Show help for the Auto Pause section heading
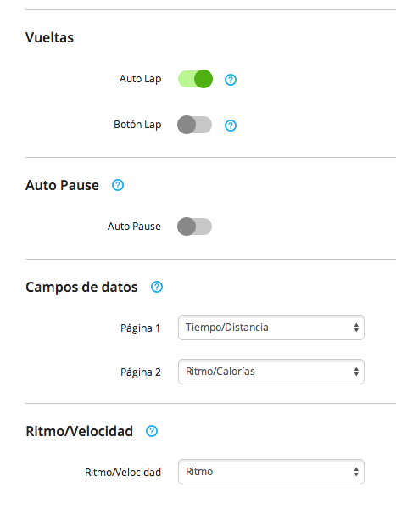 pos(118,185)
